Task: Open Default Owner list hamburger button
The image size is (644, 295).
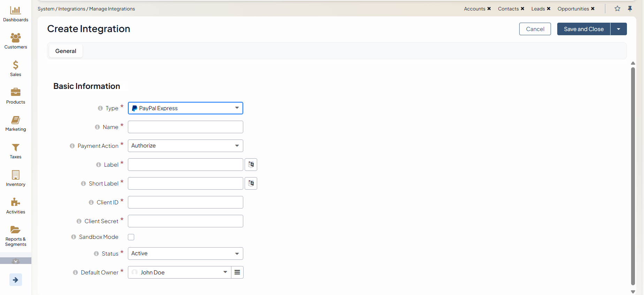Action: [237, 272]
